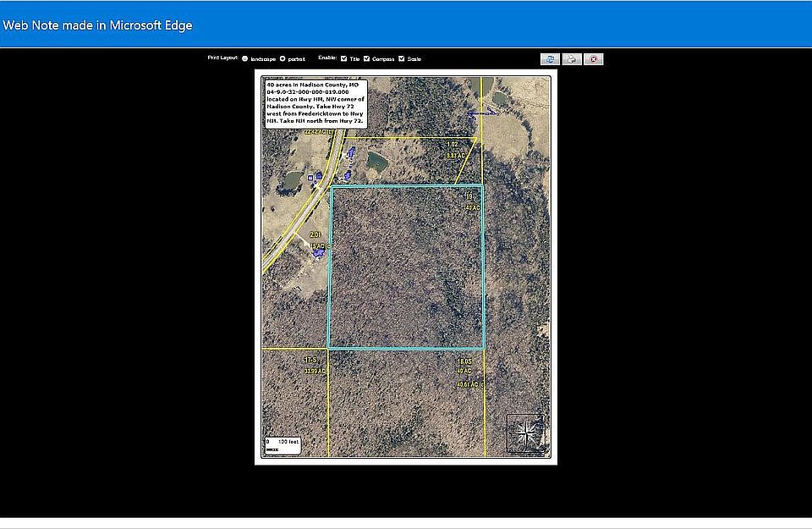Image resolution: width=812 pixels, height=529 pixels.
Task: Toggle the Compass checkbox
Action: [366, 58]
